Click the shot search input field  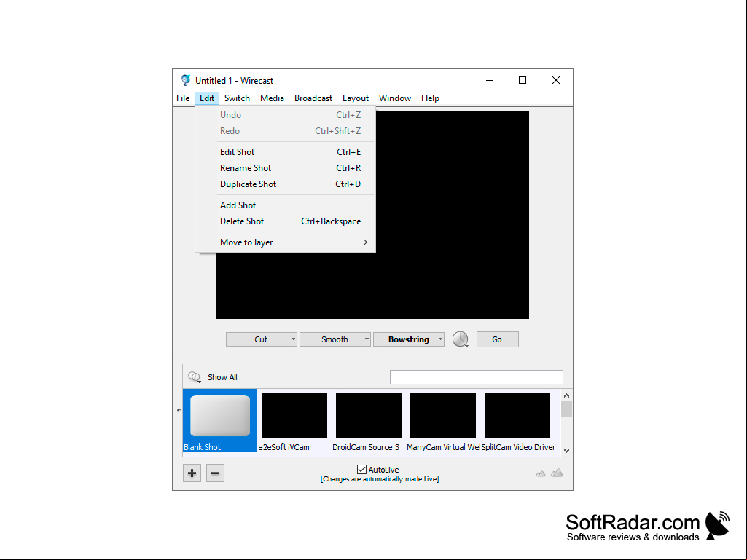[477, 377]
